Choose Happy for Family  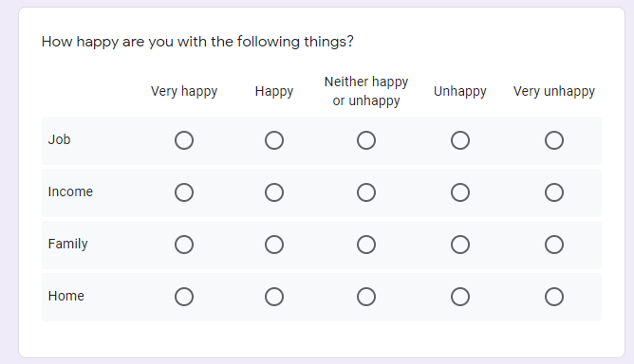(x=274, y=245)
